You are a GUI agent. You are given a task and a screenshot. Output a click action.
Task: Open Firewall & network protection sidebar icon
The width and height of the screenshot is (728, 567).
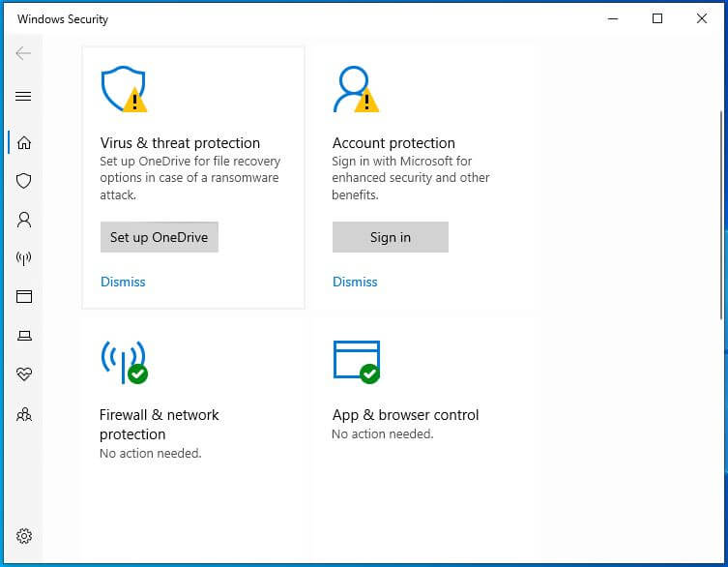(x=24, y=258)
